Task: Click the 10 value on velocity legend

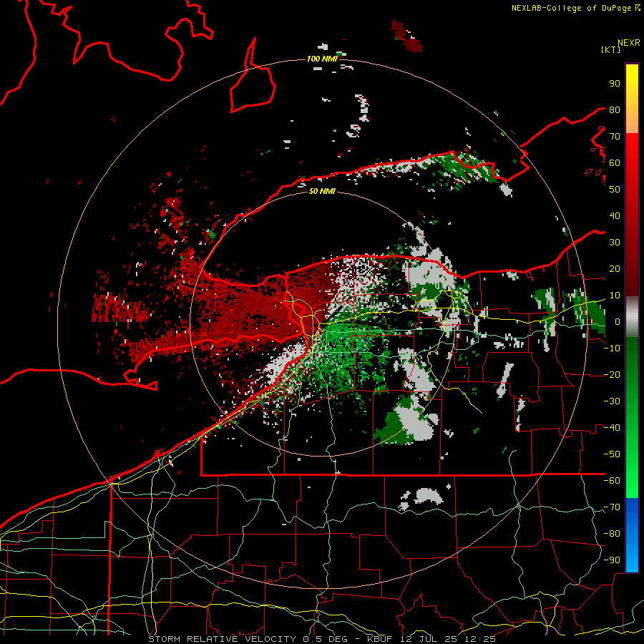Action: coord(615,296)
